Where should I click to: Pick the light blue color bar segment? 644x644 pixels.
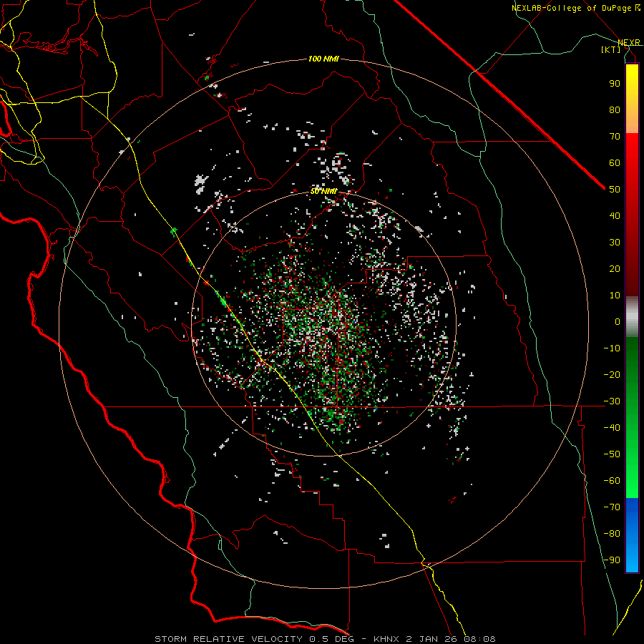point(632,557)
